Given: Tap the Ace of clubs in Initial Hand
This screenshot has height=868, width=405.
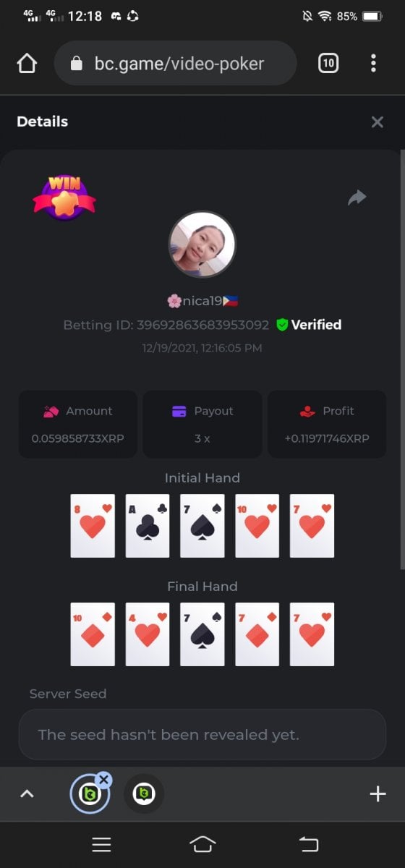Looking at the screenshot, I should coord(148,526).
